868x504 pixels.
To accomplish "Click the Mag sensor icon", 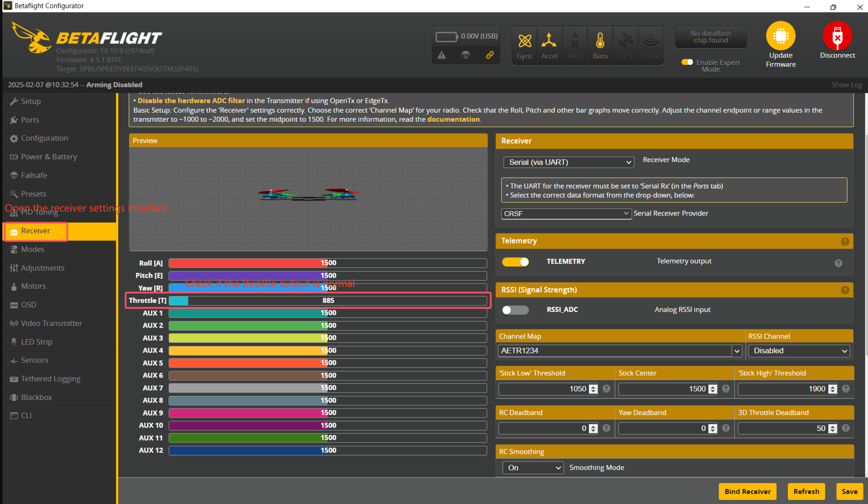I will [x=575, y=40].
